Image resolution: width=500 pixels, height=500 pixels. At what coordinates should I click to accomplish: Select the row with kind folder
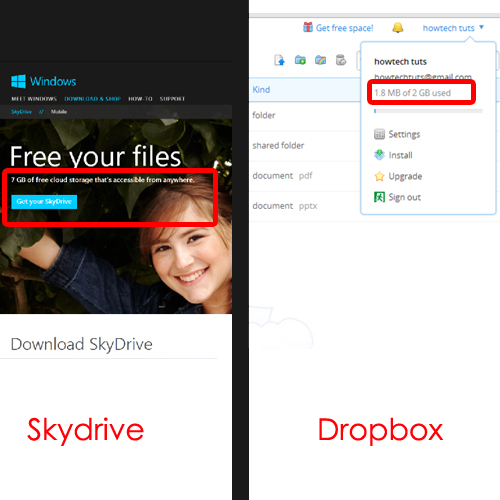(x=305, y=115)
